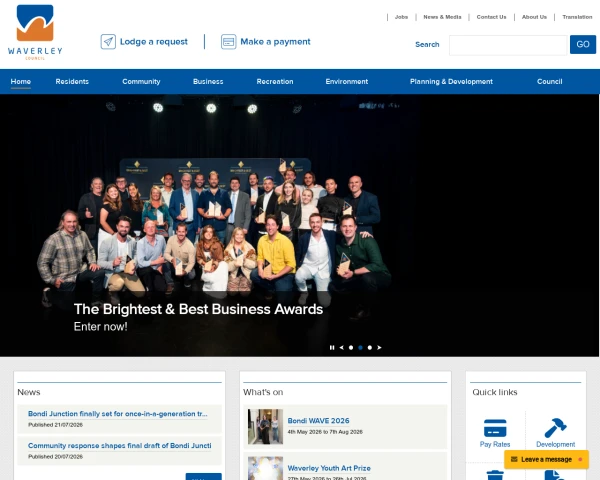Open the Residents menu

point(72,82)
